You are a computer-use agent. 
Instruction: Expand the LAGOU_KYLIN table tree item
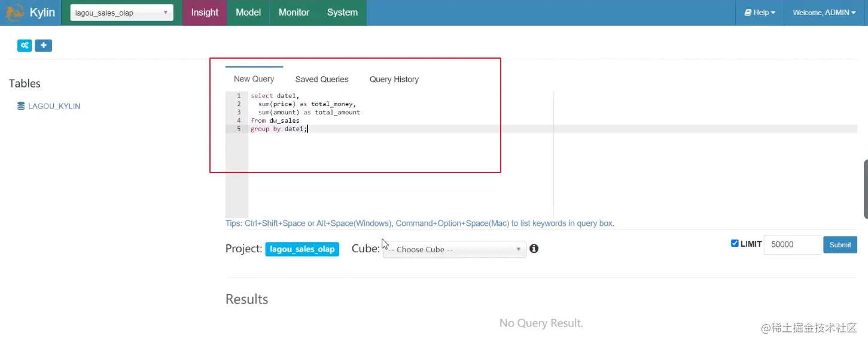pos(54,106)
